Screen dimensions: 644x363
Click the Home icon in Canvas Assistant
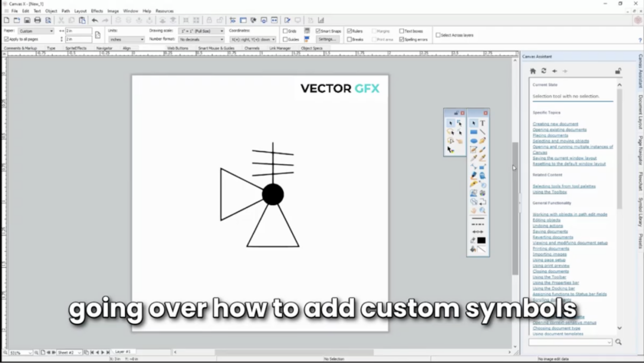[x=533, y=71]
